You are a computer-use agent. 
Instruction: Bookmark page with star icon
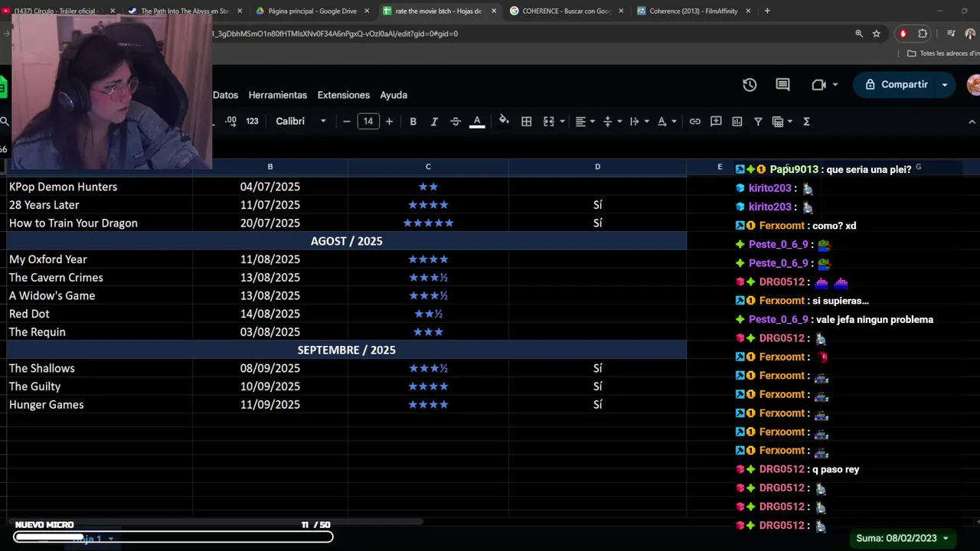pyautogui.click(x=877, y=34)
